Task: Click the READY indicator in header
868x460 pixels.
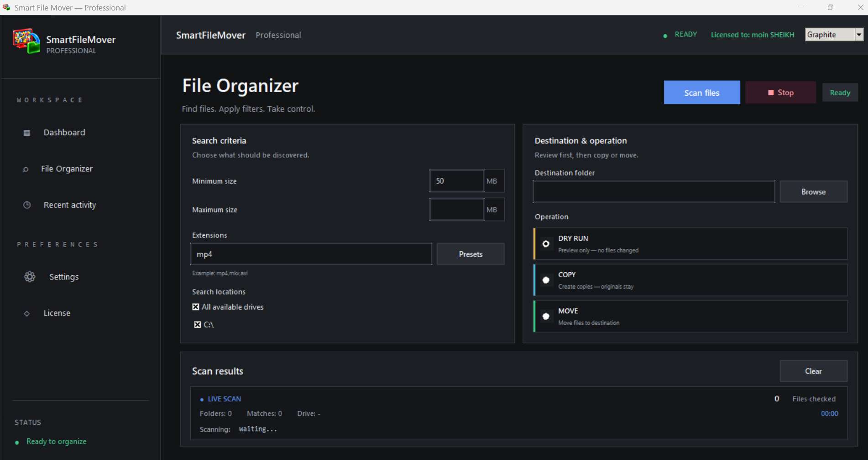Action: pos(685,35)
